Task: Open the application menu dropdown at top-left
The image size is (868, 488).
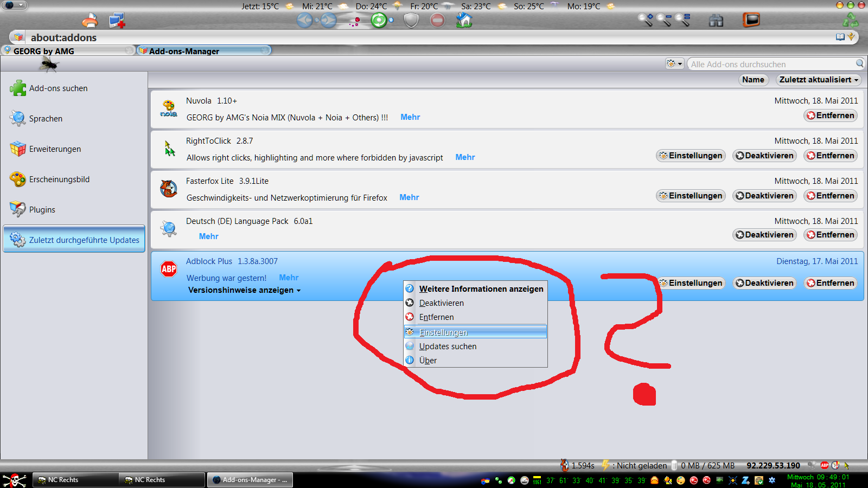Action: tap(14, 5)
